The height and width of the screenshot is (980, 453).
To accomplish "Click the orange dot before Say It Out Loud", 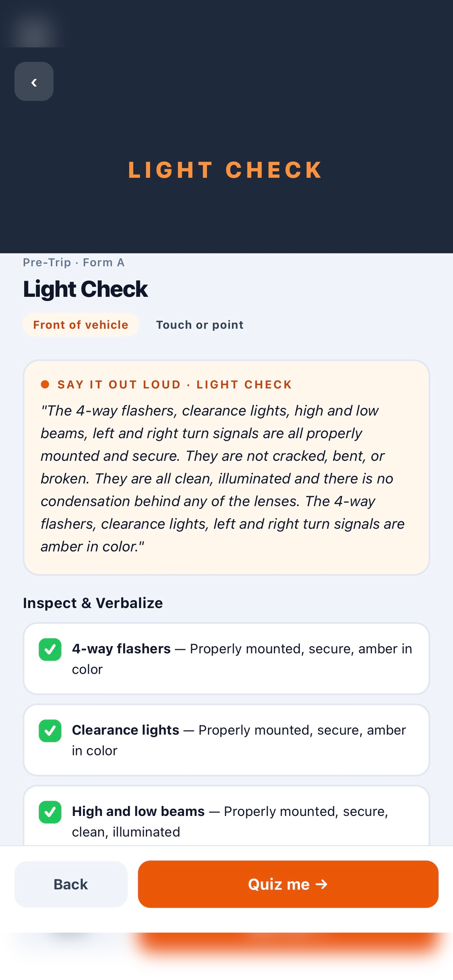I will (x=45, y=384).
